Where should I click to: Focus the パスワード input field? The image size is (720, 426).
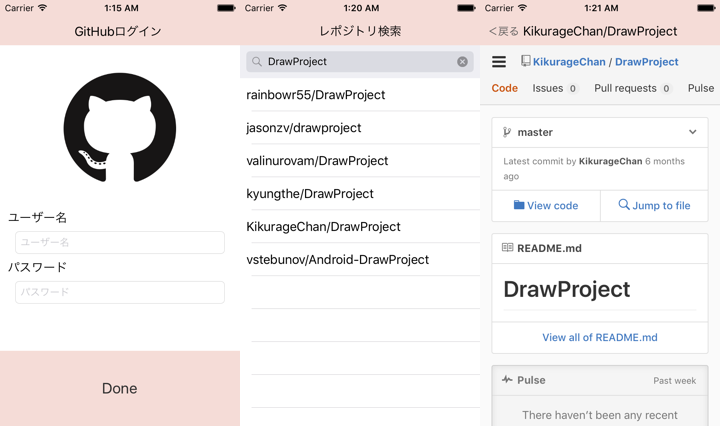click(x=120, y=292)
